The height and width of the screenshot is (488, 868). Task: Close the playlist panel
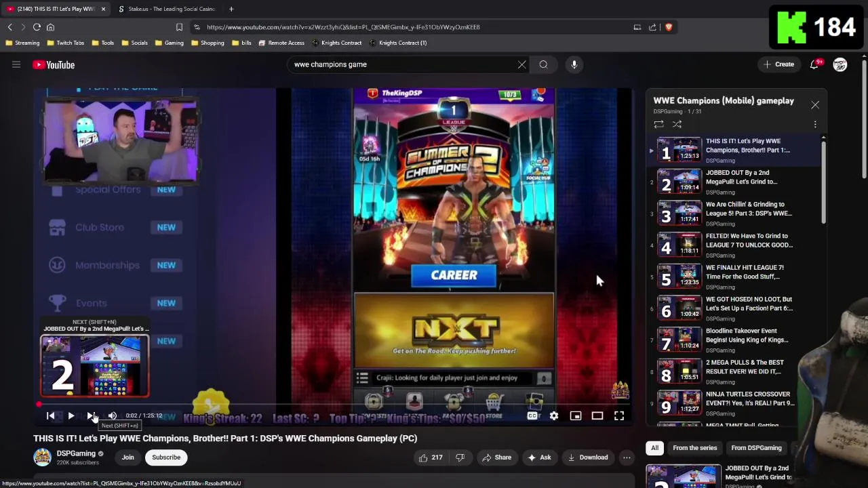tap(815, 105)
